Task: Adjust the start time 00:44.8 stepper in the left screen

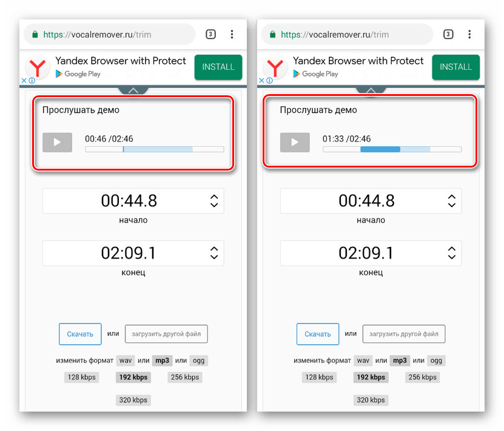Action: (x=214, y=201)
